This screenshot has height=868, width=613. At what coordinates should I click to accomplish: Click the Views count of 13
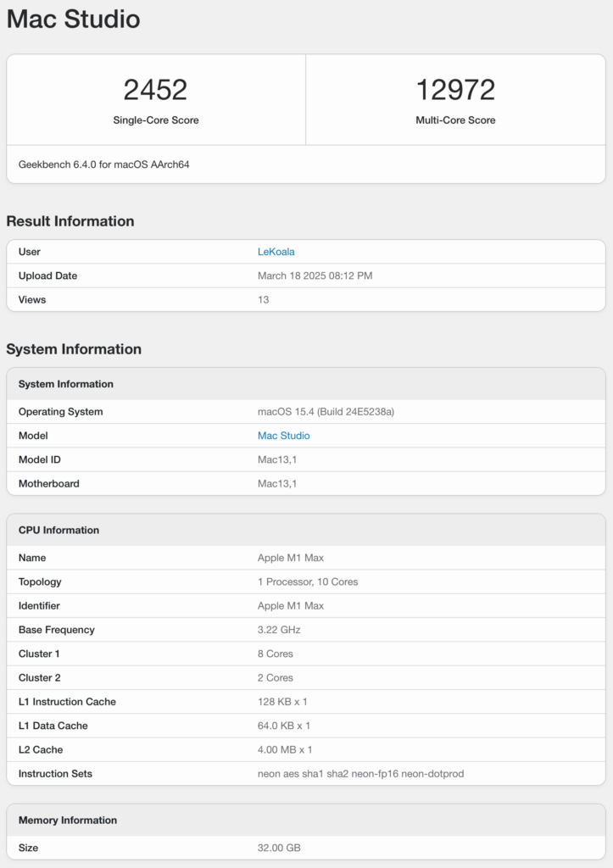point(263,299)
